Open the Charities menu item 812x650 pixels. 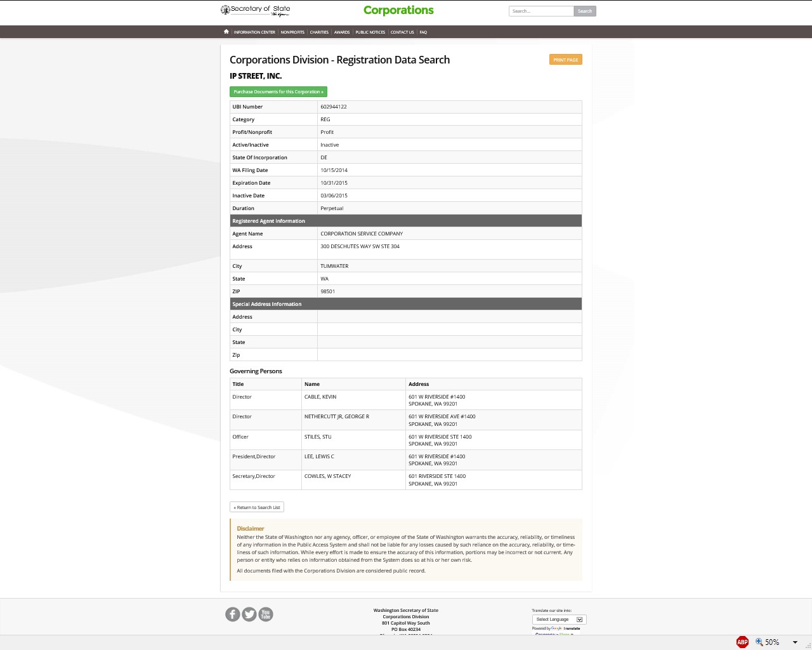(319, 32)
